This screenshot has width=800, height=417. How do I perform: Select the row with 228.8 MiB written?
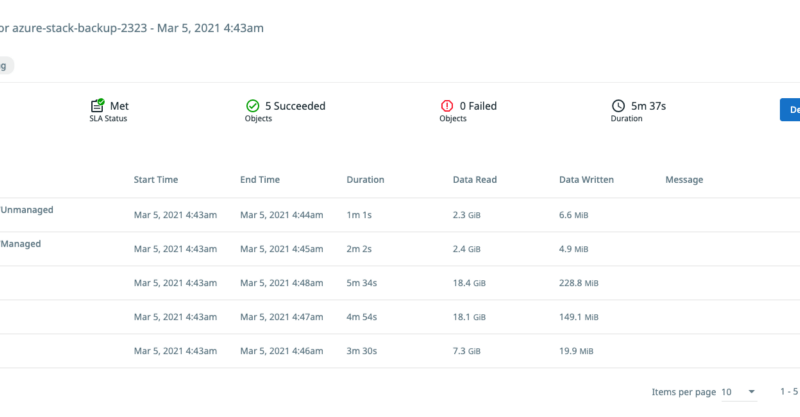[x=579, y=283]
